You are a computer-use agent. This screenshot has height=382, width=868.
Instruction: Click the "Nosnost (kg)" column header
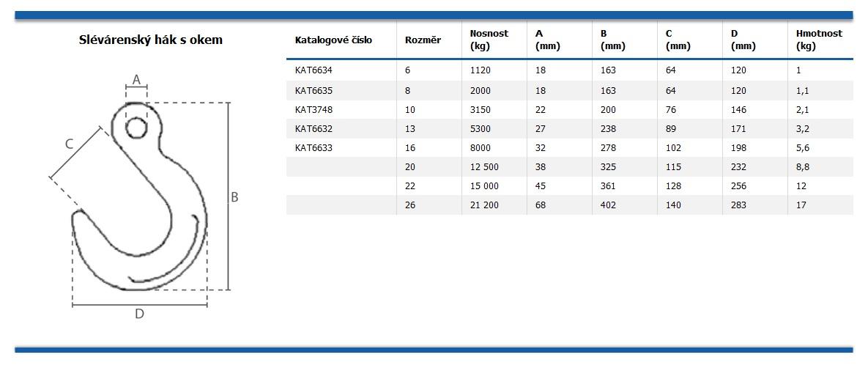point(489,40)
